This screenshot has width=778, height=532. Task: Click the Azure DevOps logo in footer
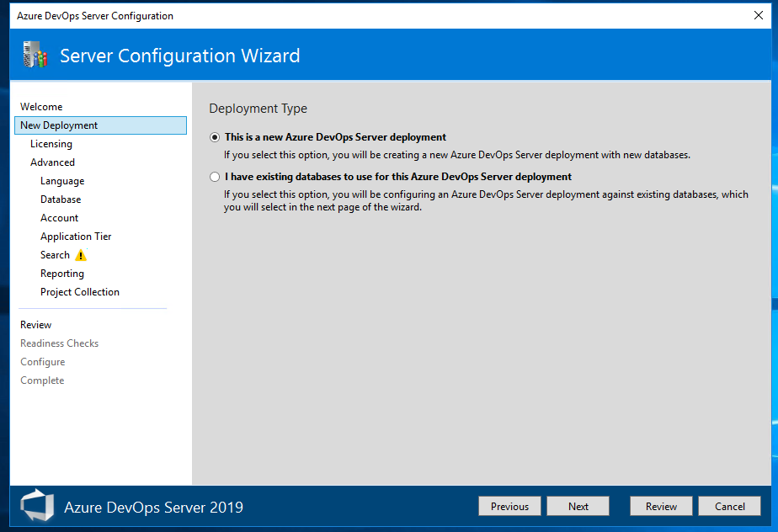(x=37, y=506)
